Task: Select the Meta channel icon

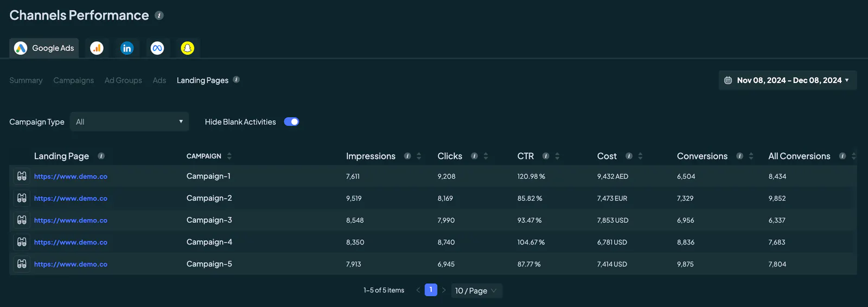Action: coord(157,48)
